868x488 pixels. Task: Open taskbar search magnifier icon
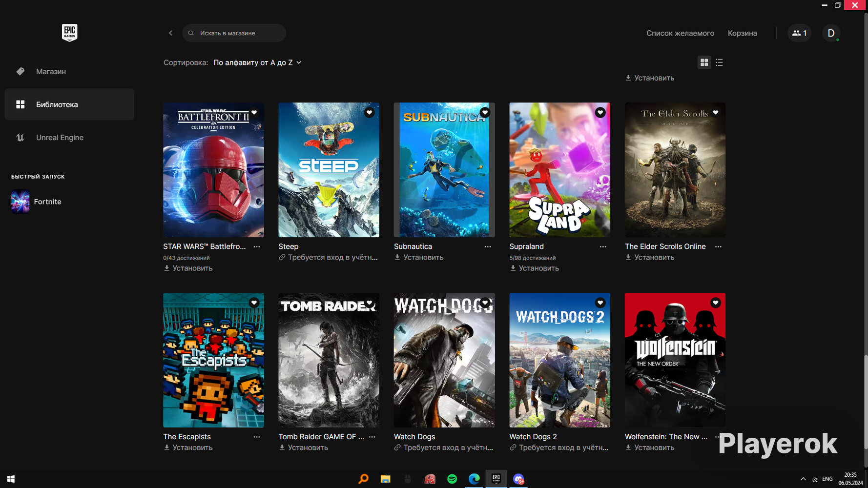click(x=363, y=479)
